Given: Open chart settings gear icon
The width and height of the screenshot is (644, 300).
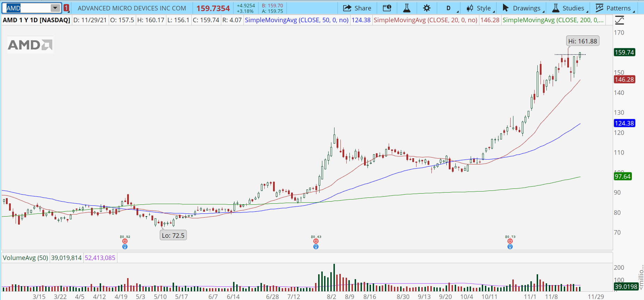Looking at the screenshot, I should [427, 8].
